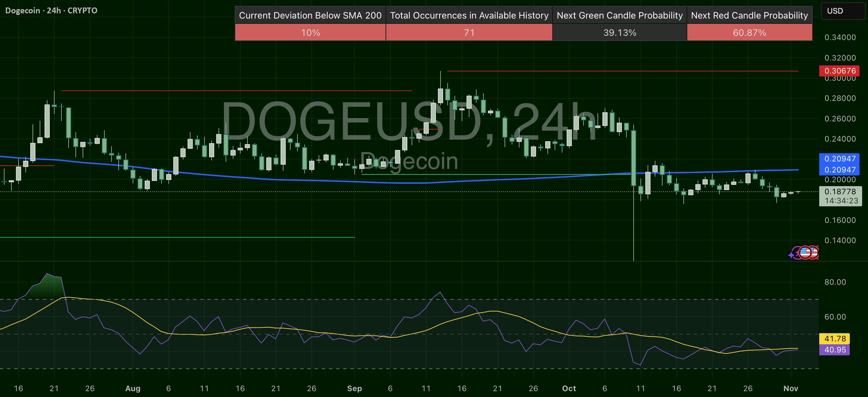Select the current price 0.18778 label
Viewport: 868px width, 397px height.
pos(840,192)
